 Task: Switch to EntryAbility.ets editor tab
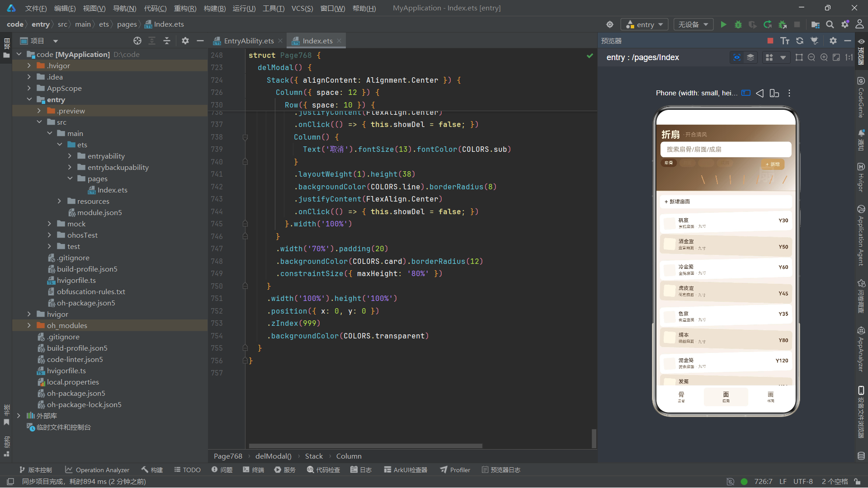(x=248, y=41)
